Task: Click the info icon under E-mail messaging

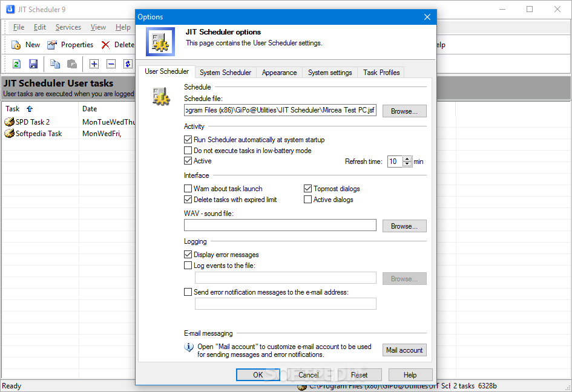Action: click(189, 347)
